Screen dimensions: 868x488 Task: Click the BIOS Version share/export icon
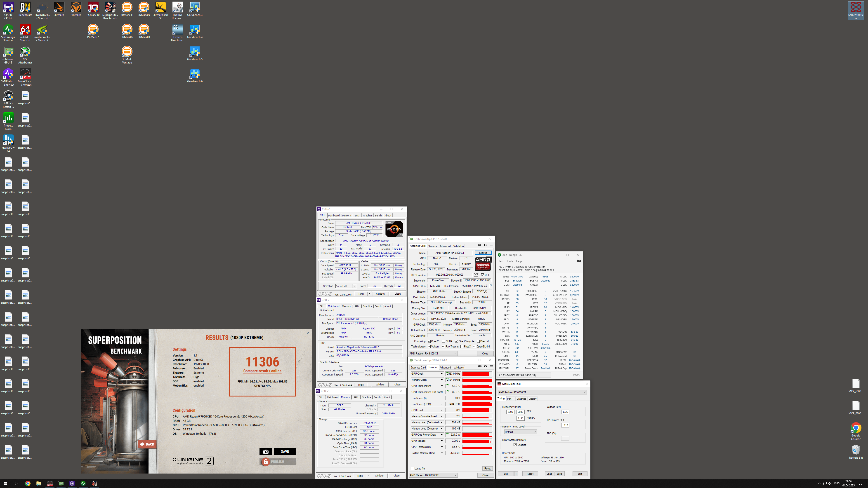click(476, 275)
